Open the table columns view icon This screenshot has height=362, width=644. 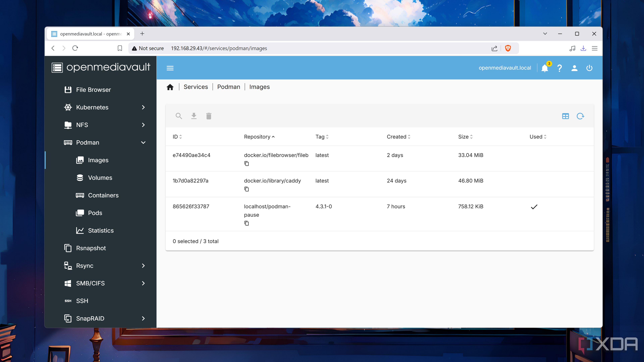point(565,116)
